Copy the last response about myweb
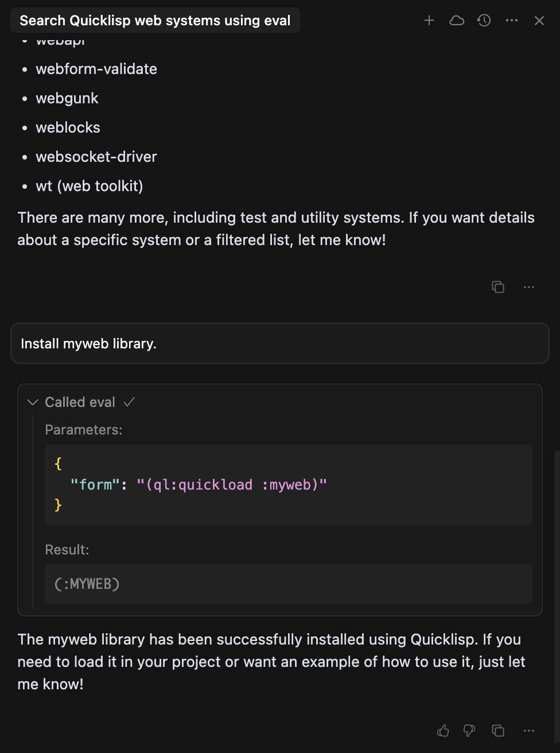Image resolution: width=560 pixels, height=753 pixels. 498,731
